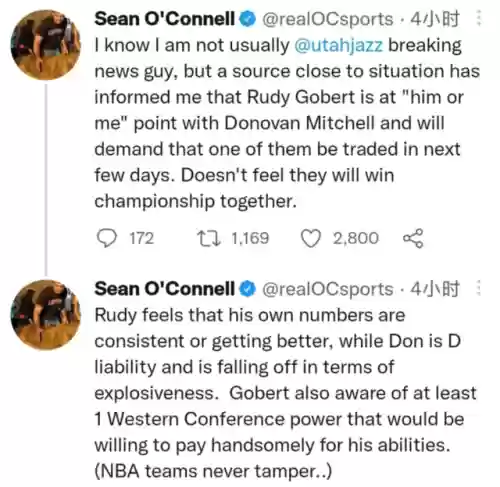Open Sean O'Connell name on first tweet
The image size is (500, 487).
[165, 19]
